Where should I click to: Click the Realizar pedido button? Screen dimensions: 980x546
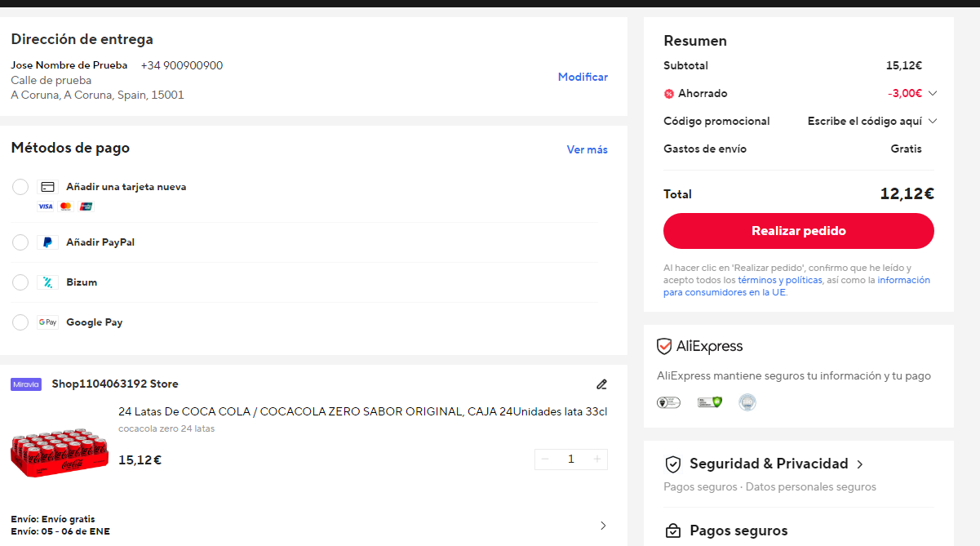coord(798,231)
